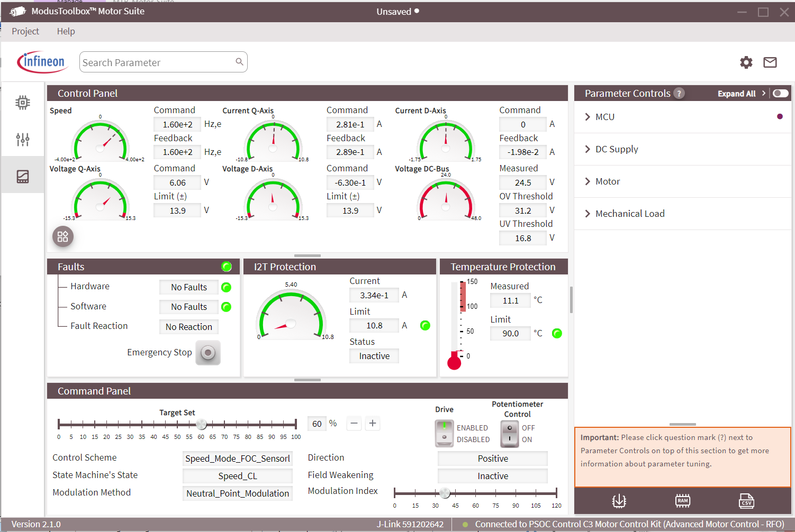Screen dimensions: 795x532
Task: Click the ModusToolbox title bar app icon
Action: (17, 11)
